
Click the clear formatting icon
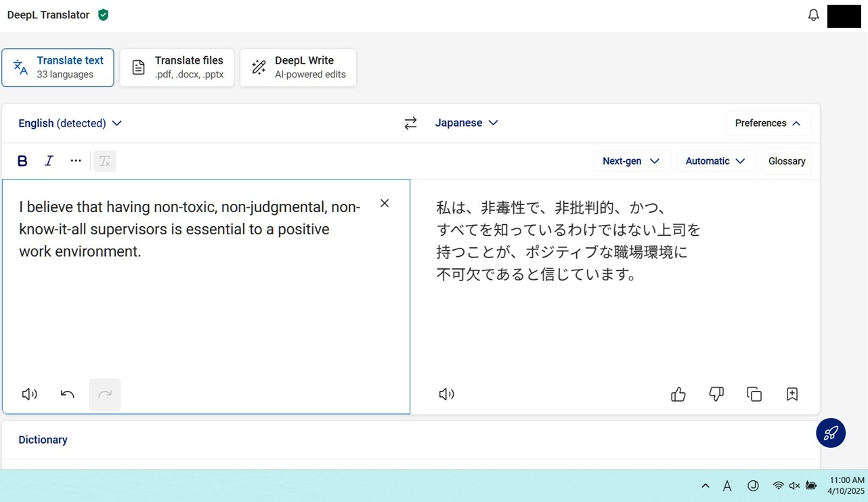tap(105, 161)
